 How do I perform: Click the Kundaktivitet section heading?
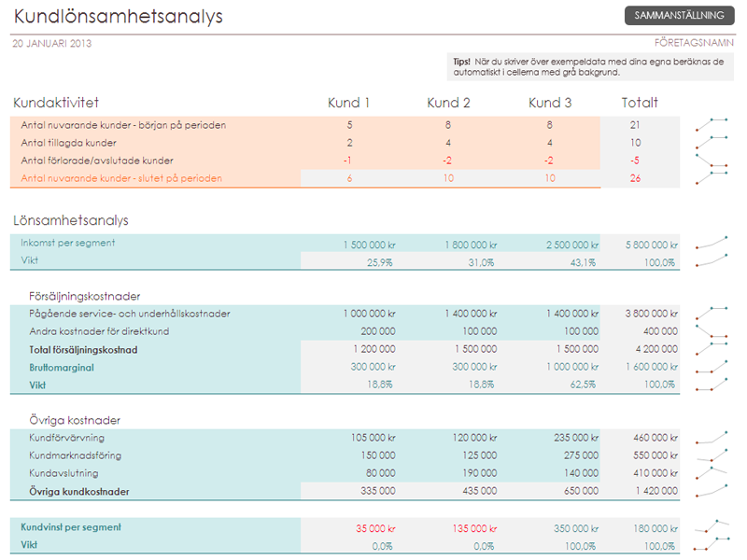coord(56,103)
